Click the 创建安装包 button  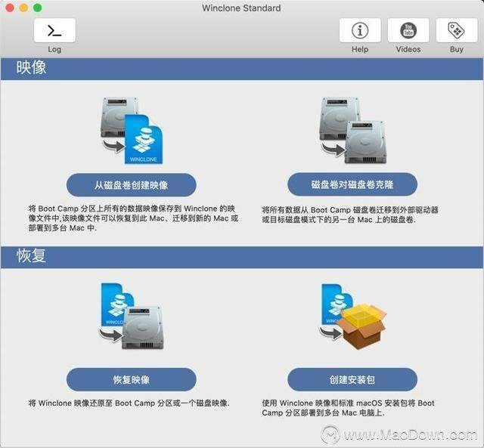click(352, 379)
